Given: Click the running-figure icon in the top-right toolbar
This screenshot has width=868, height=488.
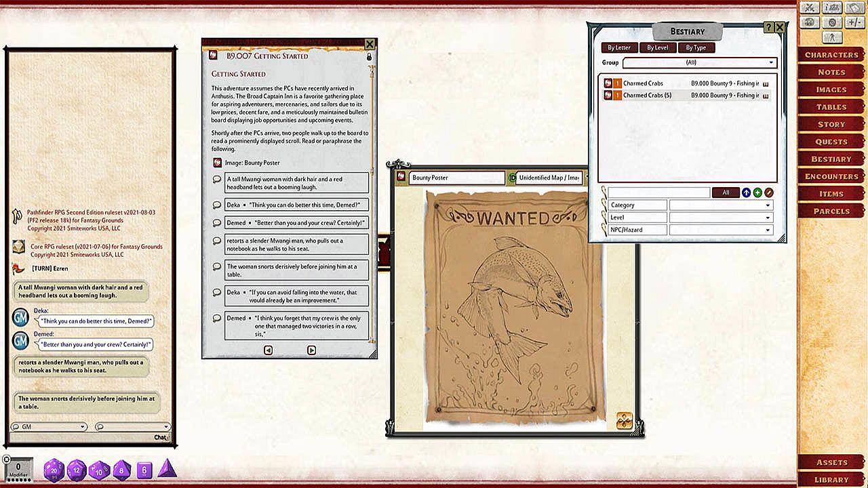Looking at the screenshot, I should 832,37.
